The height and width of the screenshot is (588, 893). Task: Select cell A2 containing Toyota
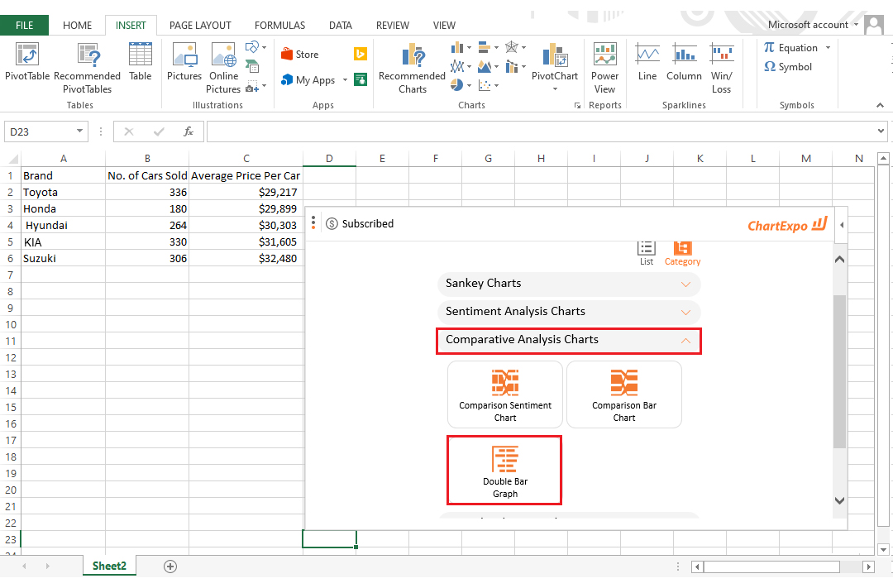pos(63,192)
